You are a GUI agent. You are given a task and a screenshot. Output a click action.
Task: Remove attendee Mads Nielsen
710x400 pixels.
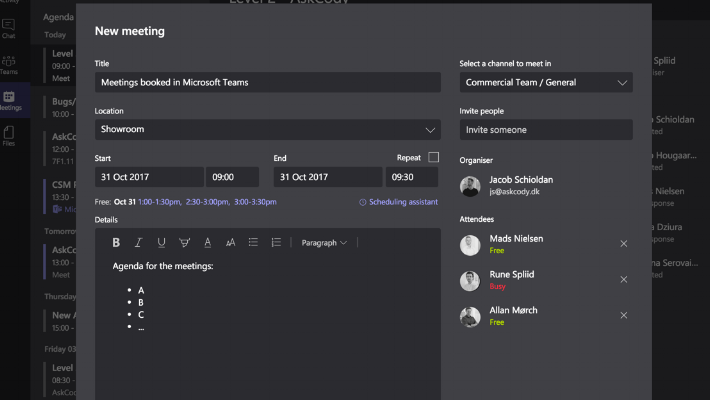624,244
